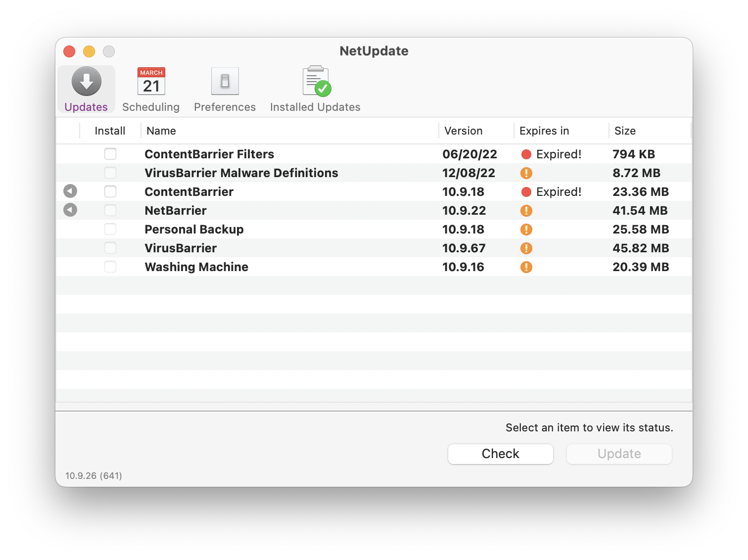Tick the VirusBarrier 10.9.67 install checkbox
This screenshot has height=560, width=748.
coord(110,248)
